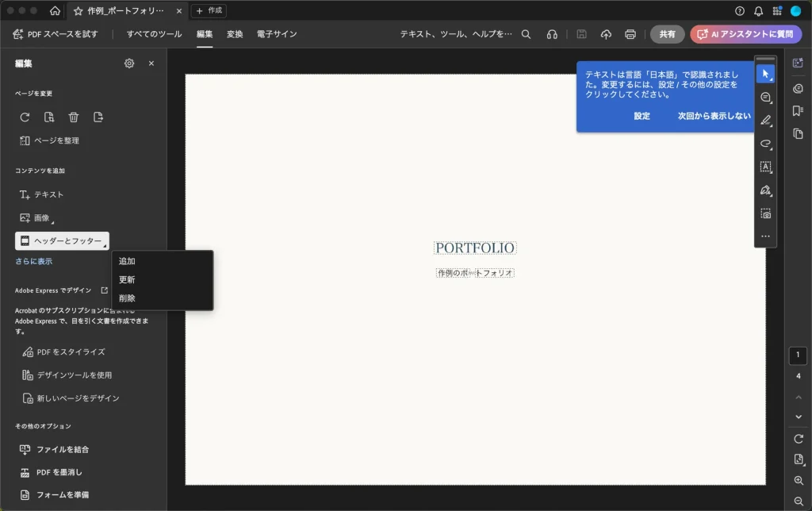The image size is (812, 511).
Task: Select the comment bubble tool
Action: coord(765,98)
